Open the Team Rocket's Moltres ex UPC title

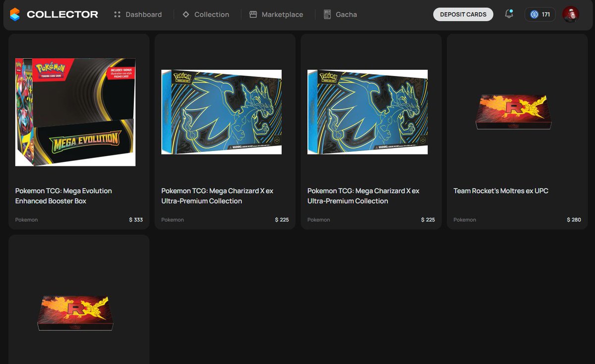pyautogui.click(x=501, y=191)
